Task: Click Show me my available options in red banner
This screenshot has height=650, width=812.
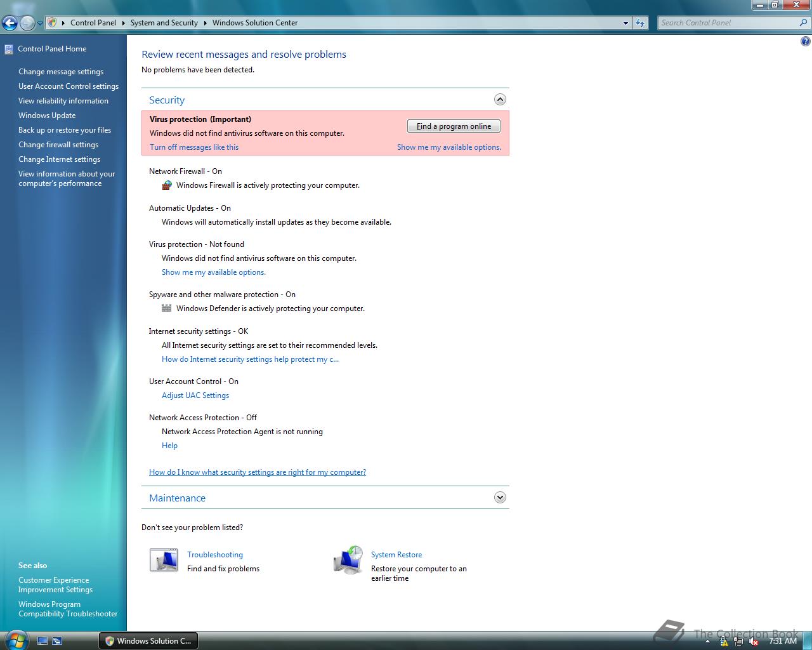Action: [449, 147]
